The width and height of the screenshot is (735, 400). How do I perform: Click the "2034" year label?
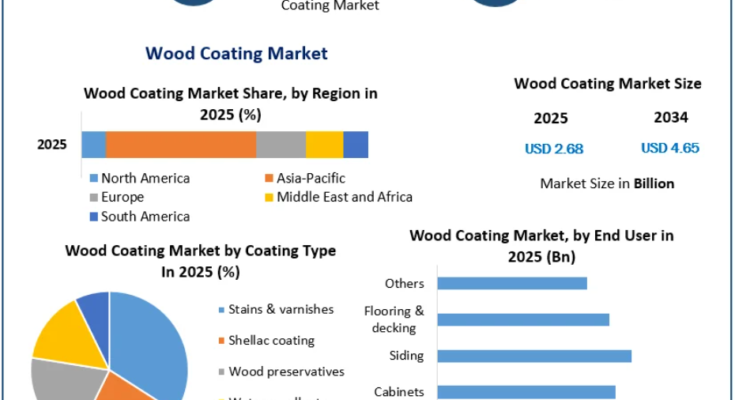tap(671, 117)
